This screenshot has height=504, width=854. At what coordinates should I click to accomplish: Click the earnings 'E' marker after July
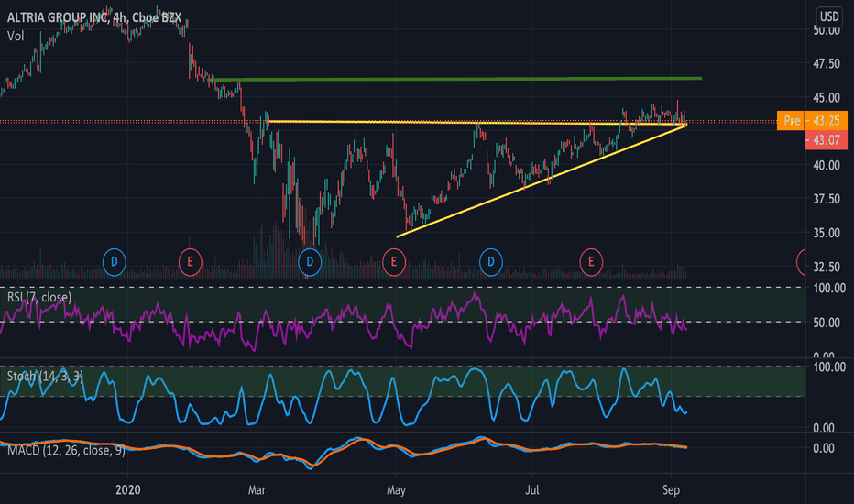[591, 262]
